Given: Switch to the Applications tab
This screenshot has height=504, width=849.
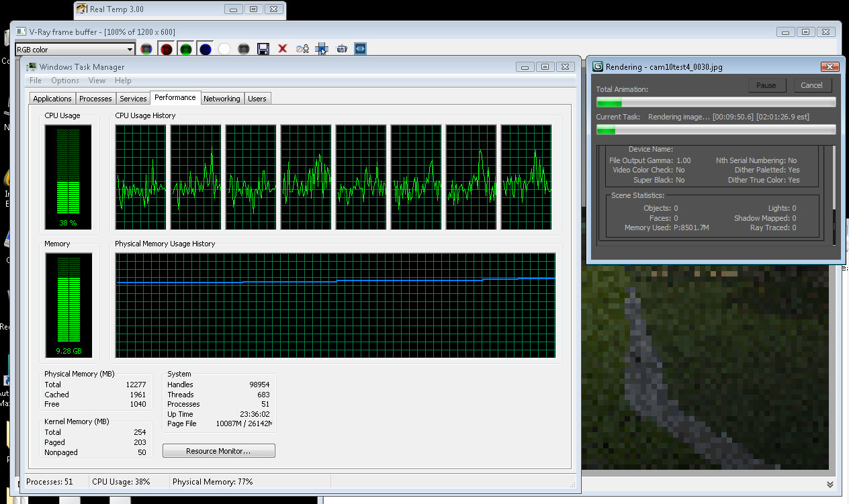Looking at the screenshot, I should (52, 99).
